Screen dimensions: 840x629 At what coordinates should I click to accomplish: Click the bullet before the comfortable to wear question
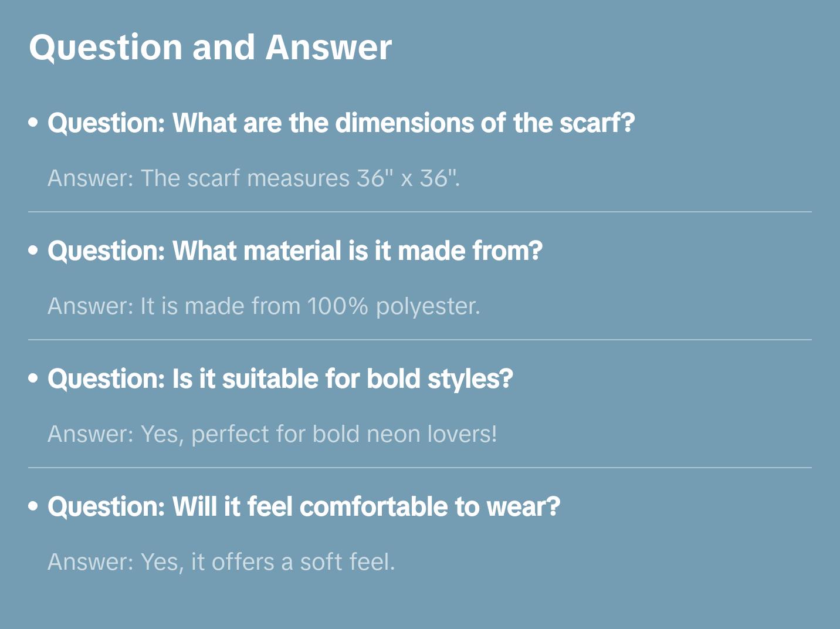[x=33, y=507]
